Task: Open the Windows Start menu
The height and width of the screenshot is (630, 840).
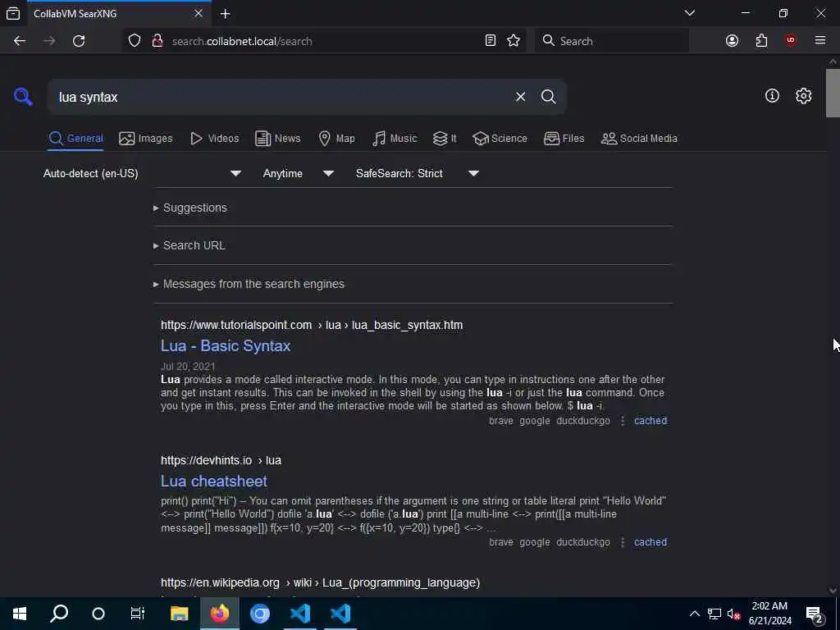Action: click(x=20, y=614)
